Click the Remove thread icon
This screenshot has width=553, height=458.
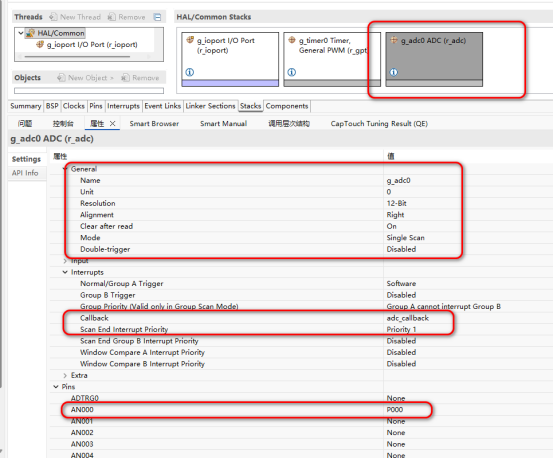pos(112,17)
